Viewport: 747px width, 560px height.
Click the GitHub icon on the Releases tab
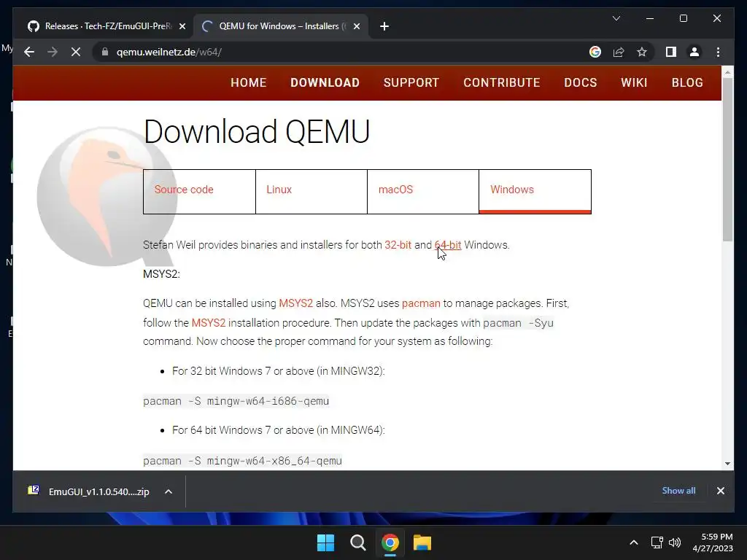[x=34, y=26]
